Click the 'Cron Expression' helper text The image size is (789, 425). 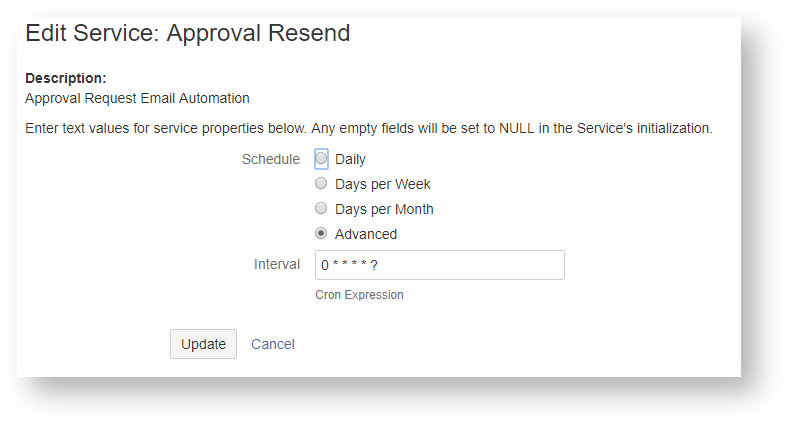click(x=359, y=295)
